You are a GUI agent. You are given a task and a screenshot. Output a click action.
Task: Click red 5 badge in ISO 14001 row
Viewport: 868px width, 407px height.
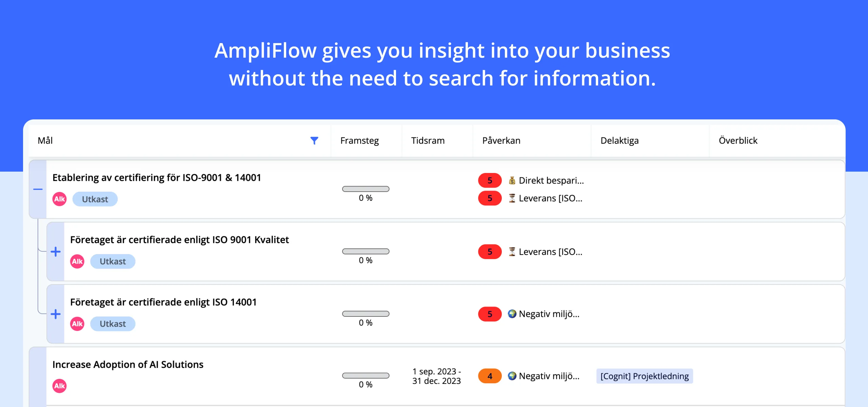[490, 314]
